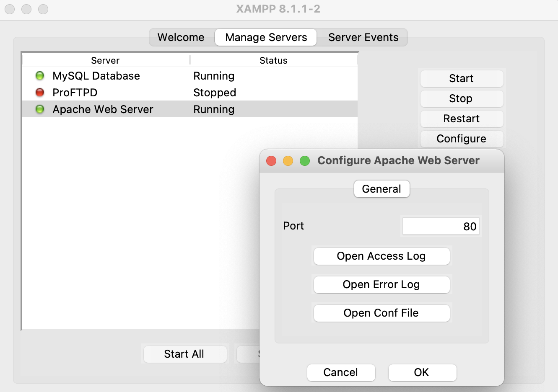The image size is (558, 392).
Task: Click the red status indicator next to ProFTPD
Action: tap(39, 93)
